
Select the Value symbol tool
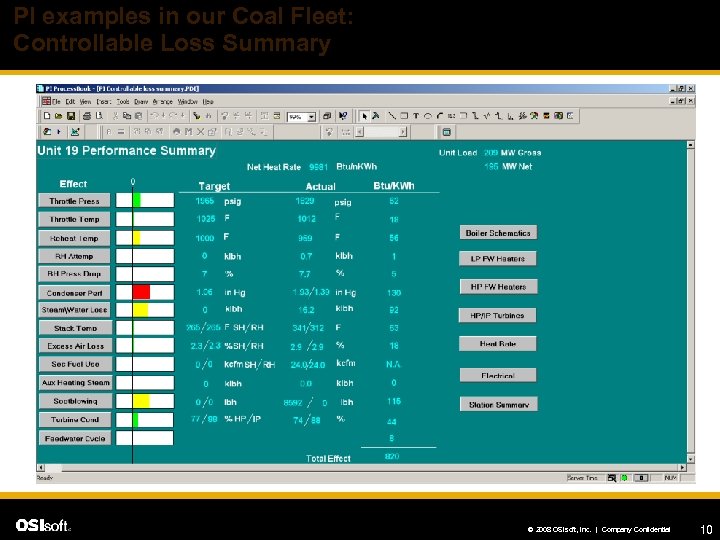point(451,116)
